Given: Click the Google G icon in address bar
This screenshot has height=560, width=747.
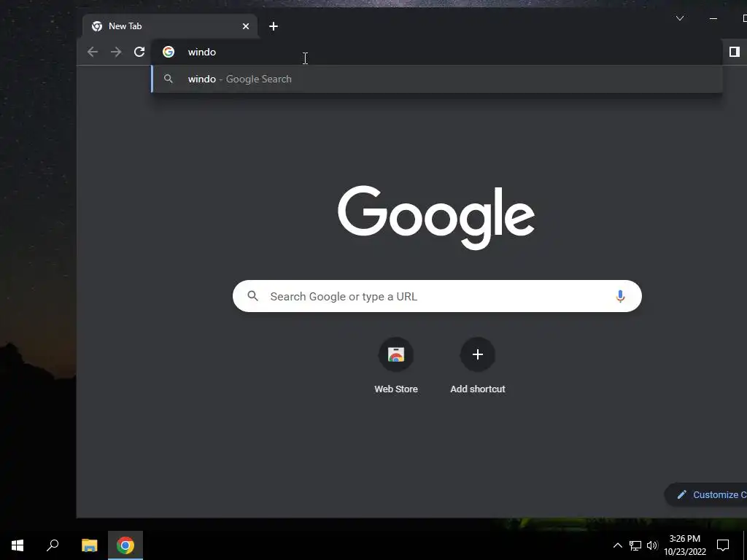Looking at the screenshot, I should (x=169, y=52).
